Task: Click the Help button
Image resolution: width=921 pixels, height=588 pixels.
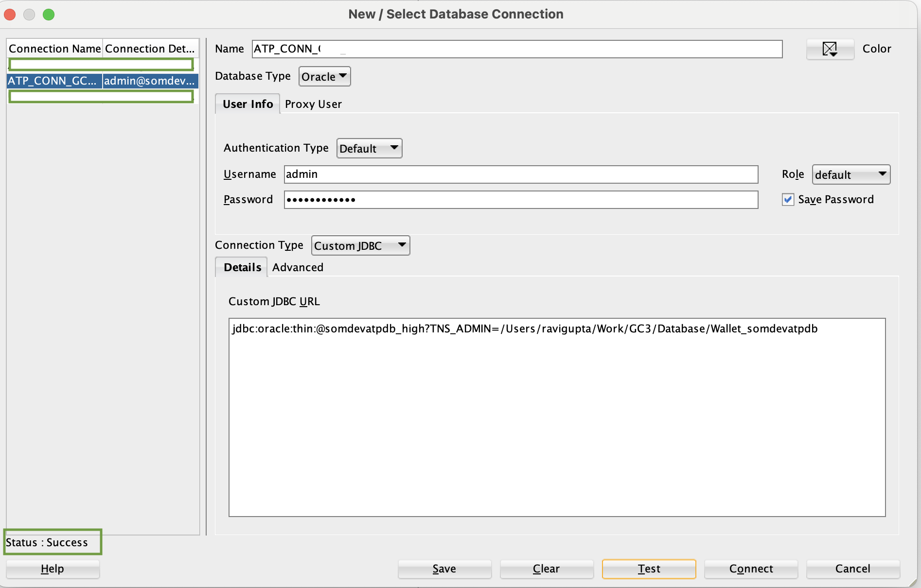Action: [52, 569]
